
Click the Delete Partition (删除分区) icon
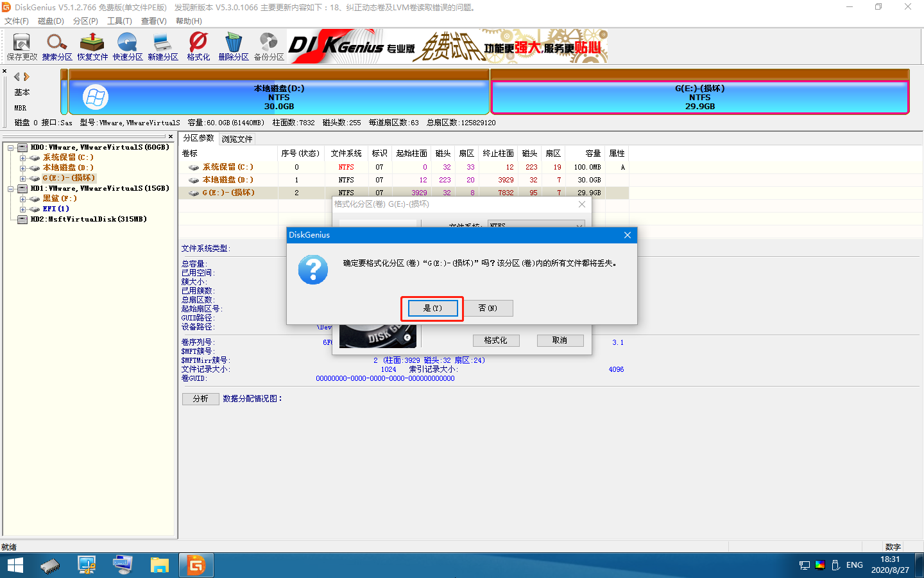click(234, 47)
